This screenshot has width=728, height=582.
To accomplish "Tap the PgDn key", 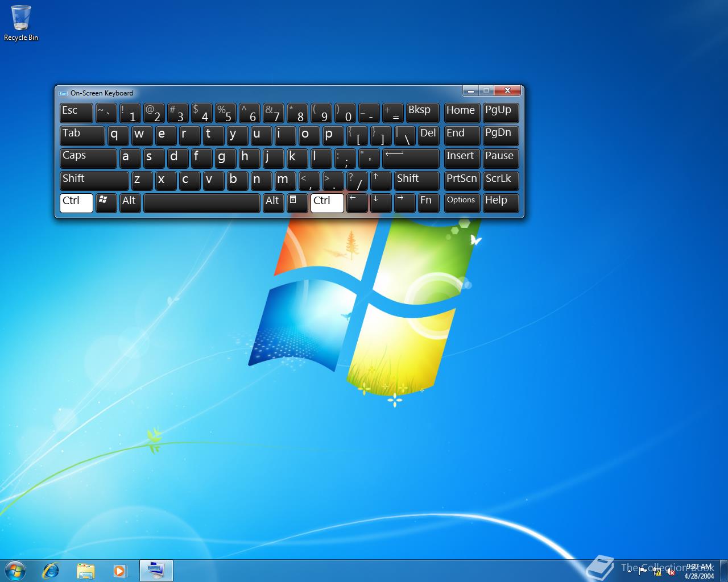I will (500, 136).
